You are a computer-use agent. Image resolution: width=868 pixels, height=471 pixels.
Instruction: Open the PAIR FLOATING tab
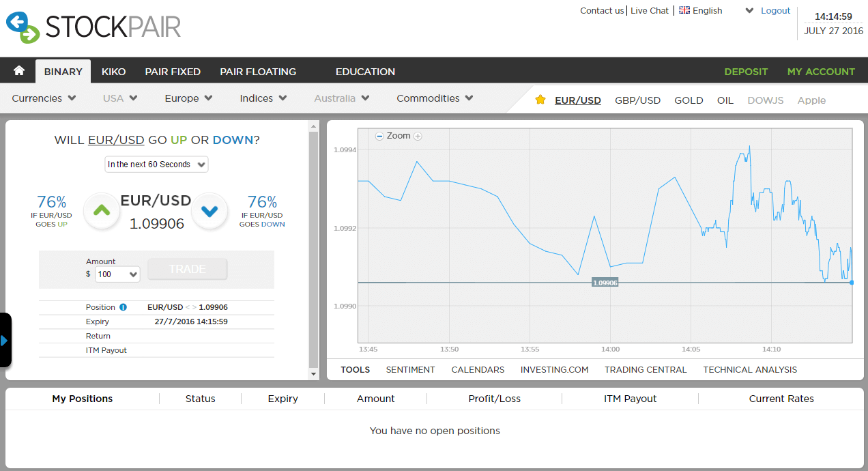click(x=258, y=71)
